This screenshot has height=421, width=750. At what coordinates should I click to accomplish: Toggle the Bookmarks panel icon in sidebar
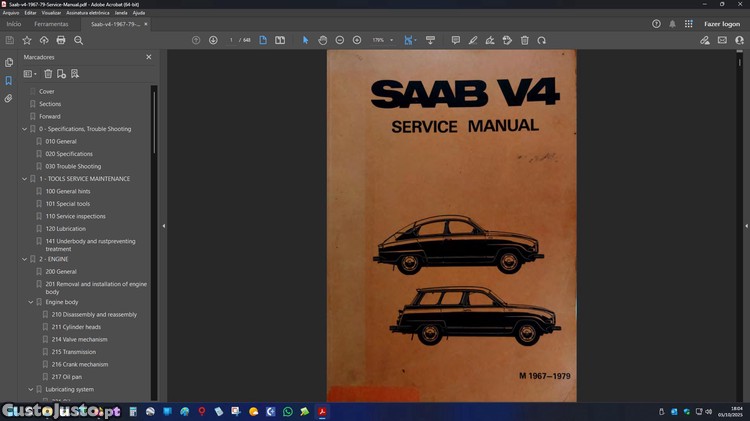[x=9, y=81]
